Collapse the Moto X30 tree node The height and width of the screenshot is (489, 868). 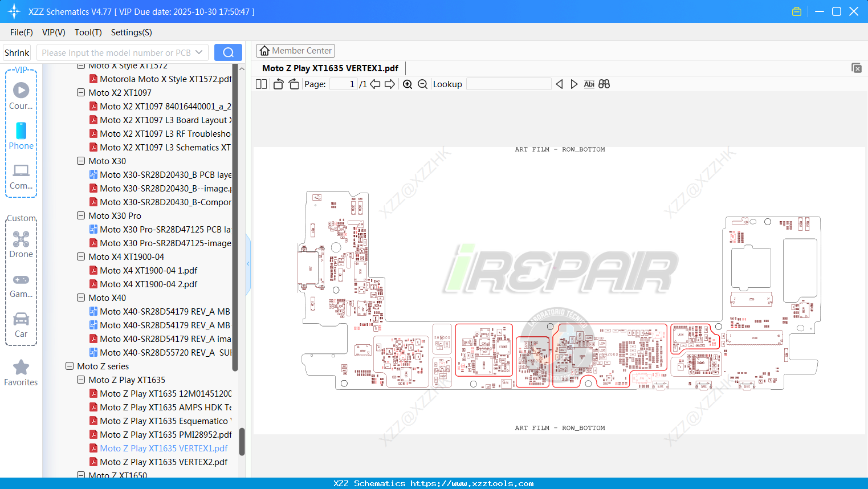[x=81, y=161]
